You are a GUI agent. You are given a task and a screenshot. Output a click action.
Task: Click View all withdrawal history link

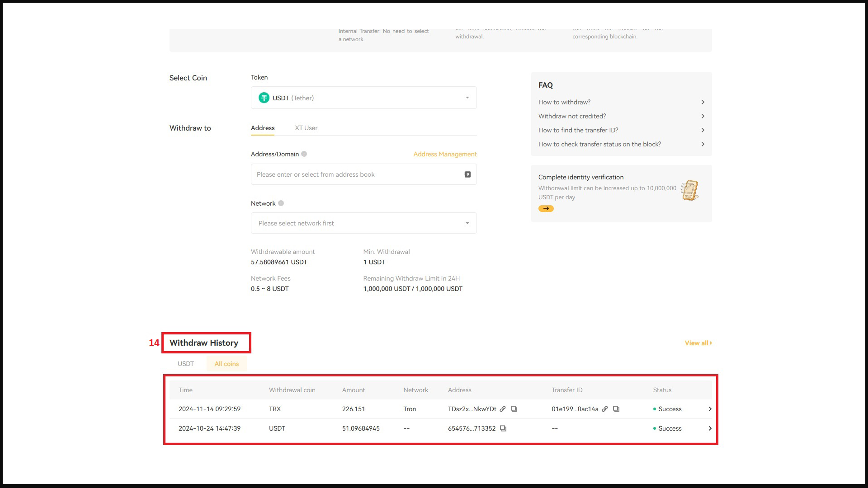[697, 343]
